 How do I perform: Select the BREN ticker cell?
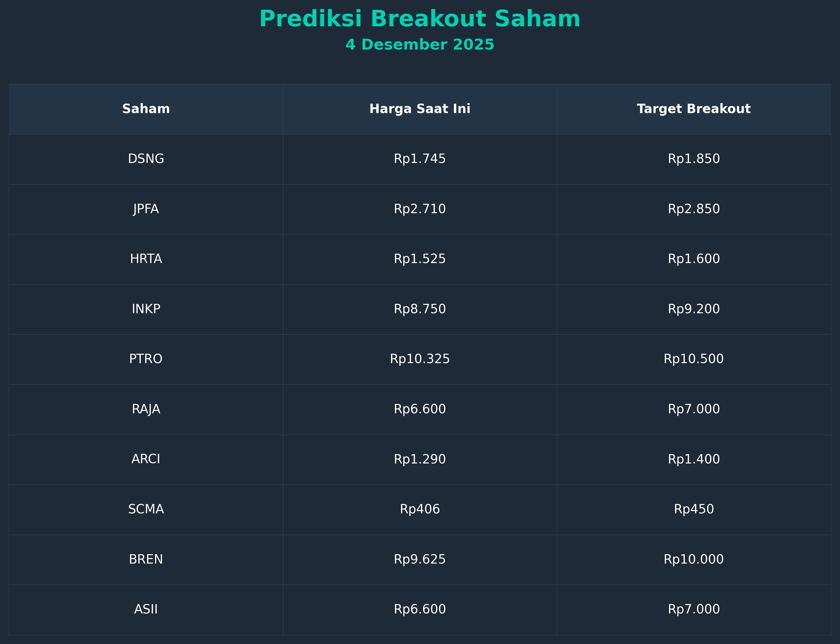coord(146,560)
